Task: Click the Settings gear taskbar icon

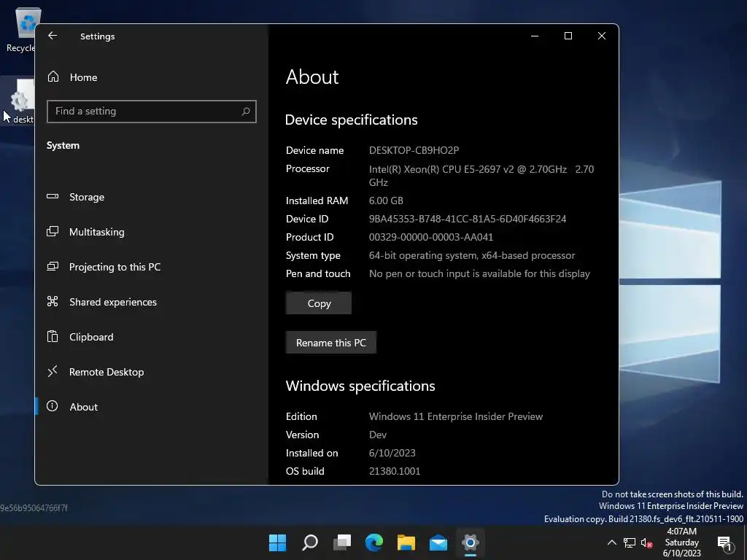Action: (471, 542)
